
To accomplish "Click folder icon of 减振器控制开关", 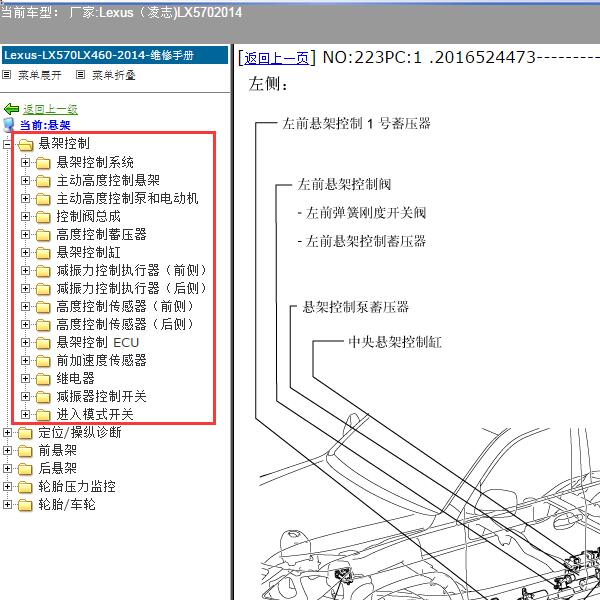I will tap(43, 397).
